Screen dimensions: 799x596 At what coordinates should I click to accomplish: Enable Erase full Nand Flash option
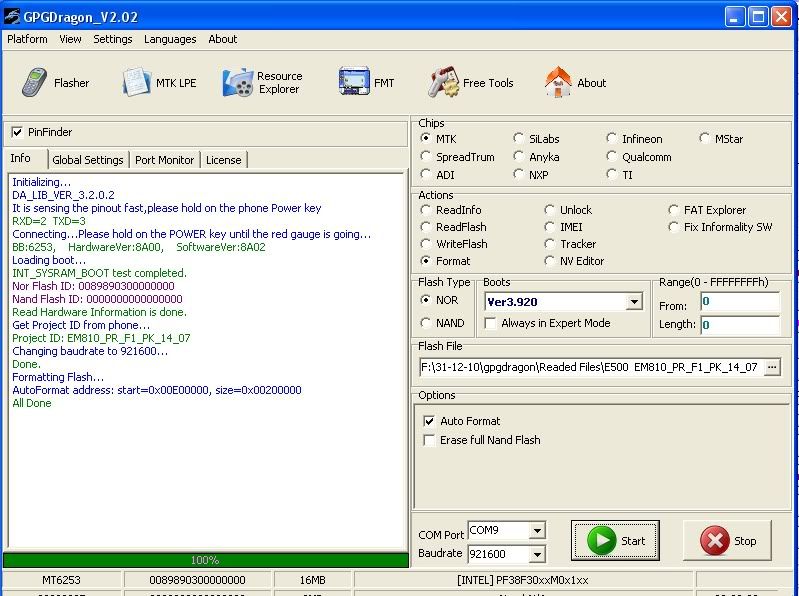click(429, 440)
